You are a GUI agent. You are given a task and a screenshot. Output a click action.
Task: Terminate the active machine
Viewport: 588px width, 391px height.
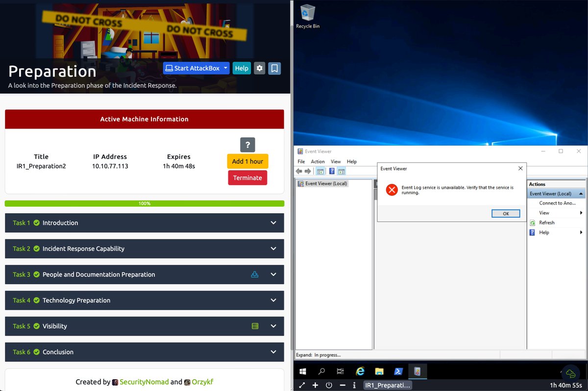247,178
